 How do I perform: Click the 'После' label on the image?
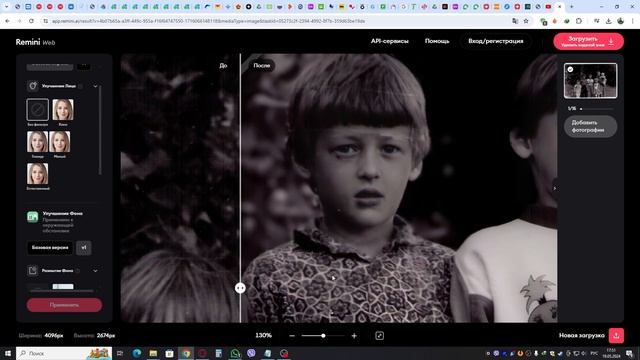262,65
